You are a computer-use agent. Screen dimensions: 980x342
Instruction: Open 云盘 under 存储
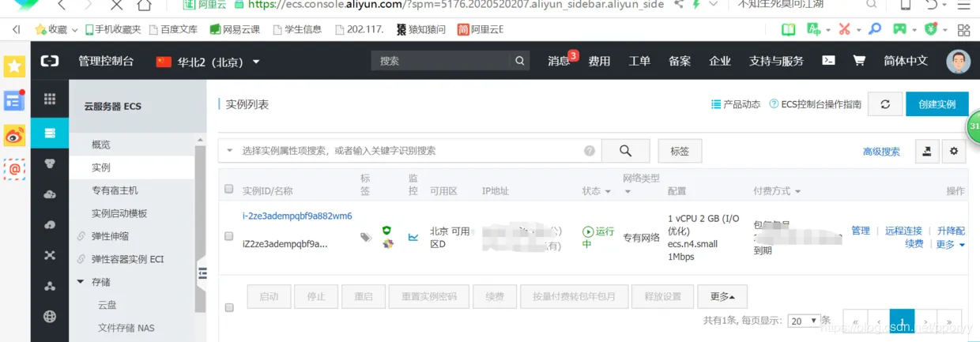[107, 305]
